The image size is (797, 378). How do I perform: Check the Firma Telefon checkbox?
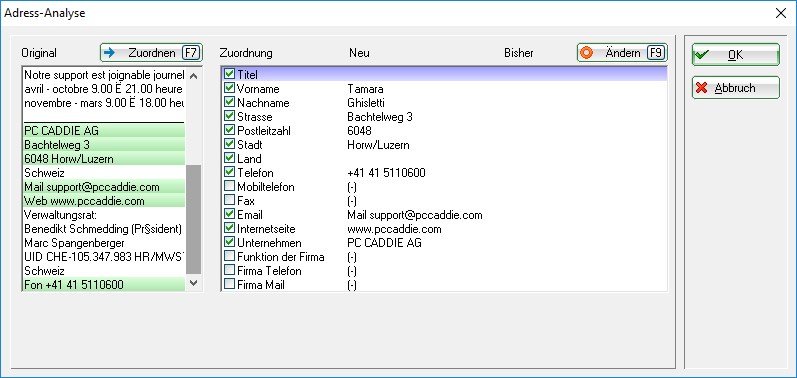(x=230, y=270)
